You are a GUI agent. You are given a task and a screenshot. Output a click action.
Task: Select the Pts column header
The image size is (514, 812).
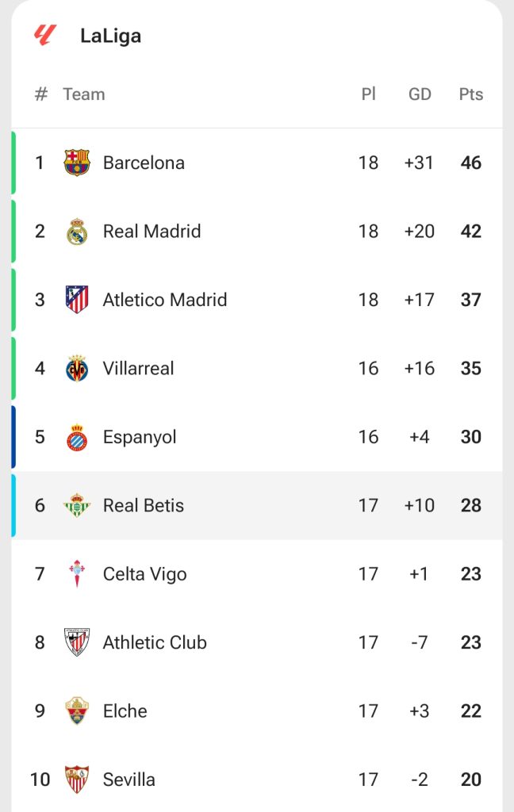[x=471, y=94]
